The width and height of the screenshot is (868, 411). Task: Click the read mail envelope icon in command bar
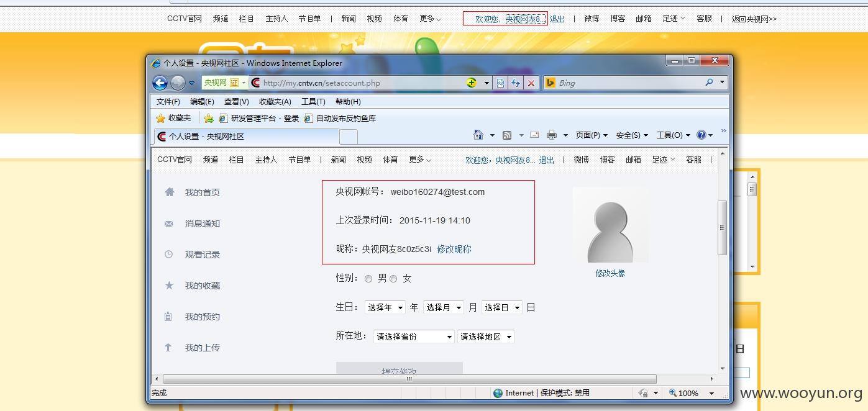pos(534,135)
